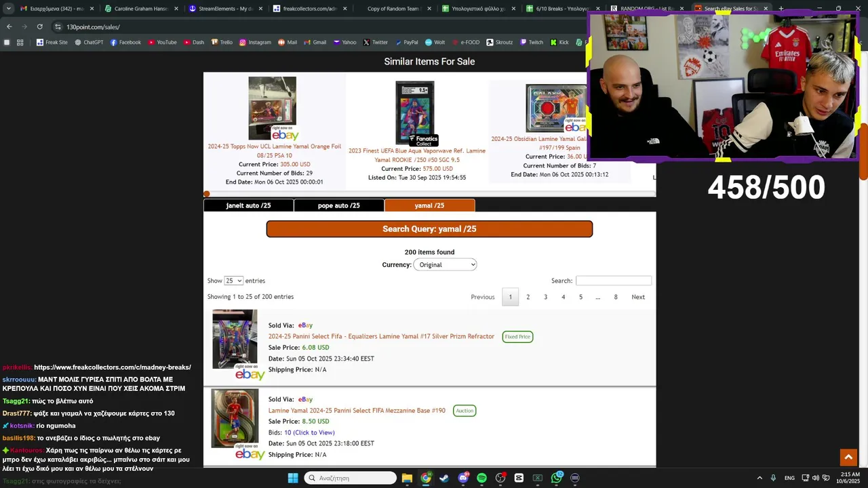Open the tab search dropdown arrow
Screen dimensions: 868x488
click(x=9, y=9)
